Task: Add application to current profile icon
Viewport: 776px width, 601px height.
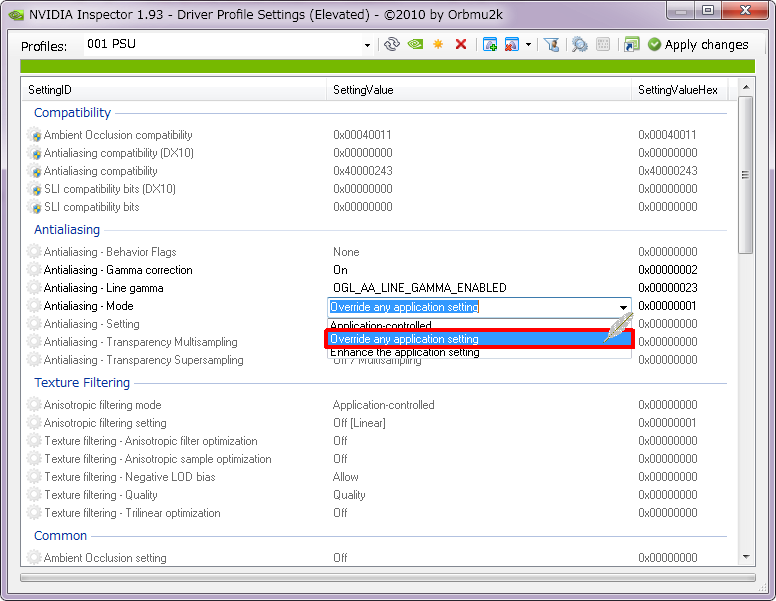Action: (490, 45)
